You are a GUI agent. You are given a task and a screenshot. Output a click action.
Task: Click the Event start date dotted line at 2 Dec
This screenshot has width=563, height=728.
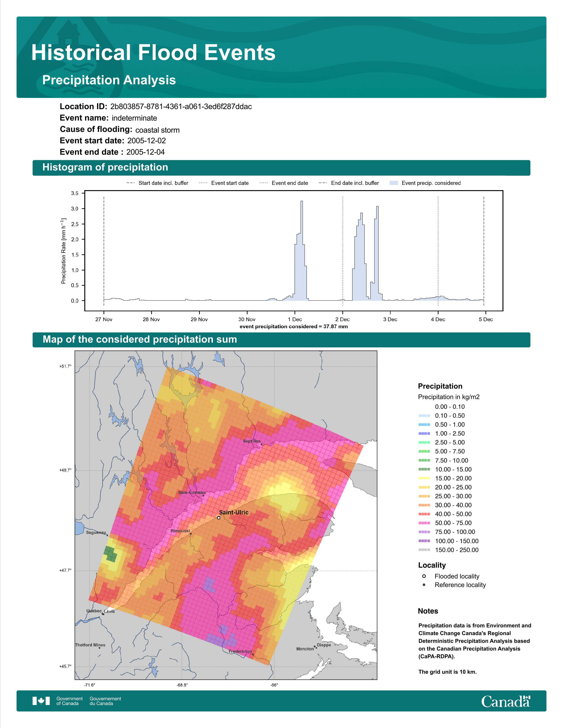(x=342, y=251)
